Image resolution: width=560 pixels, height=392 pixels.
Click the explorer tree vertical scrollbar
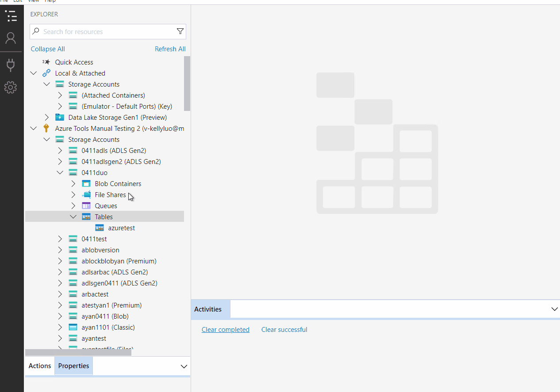(187, 84)
